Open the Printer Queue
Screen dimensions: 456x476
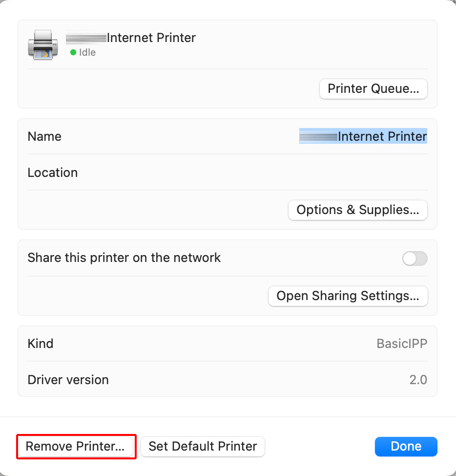[373, 89]
